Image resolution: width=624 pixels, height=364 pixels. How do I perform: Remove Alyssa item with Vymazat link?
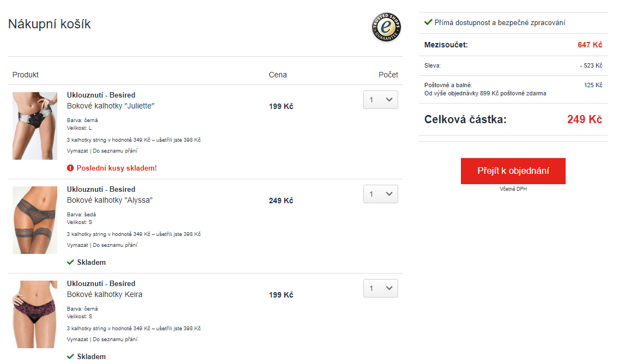[x=77, y=245]
